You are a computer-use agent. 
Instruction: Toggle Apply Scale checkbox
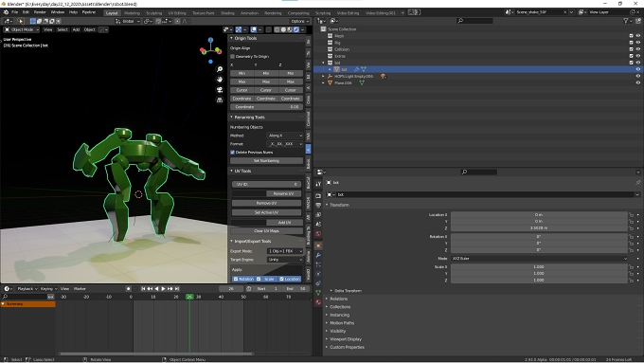point(259,279)
